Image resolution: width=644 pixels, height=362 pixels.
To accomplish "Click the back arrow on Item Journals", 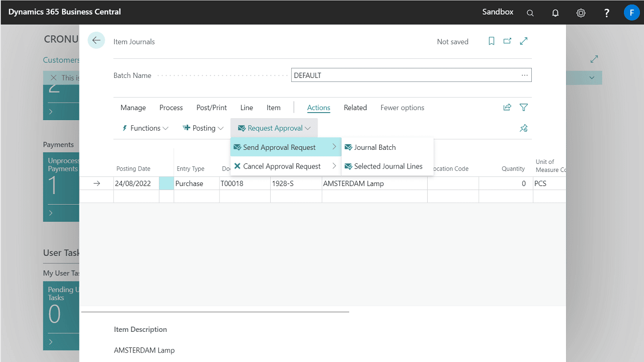I will [96, 40].
